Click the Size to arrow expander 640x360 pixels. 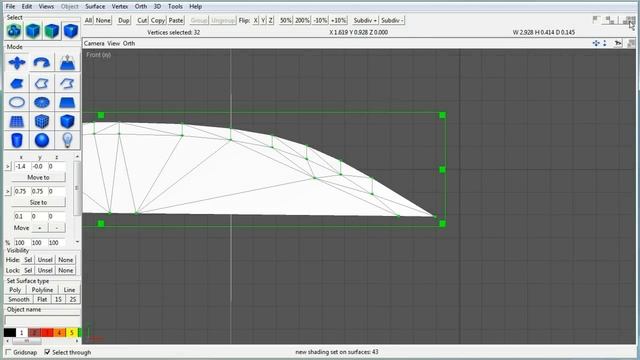[x=8, y=191]
